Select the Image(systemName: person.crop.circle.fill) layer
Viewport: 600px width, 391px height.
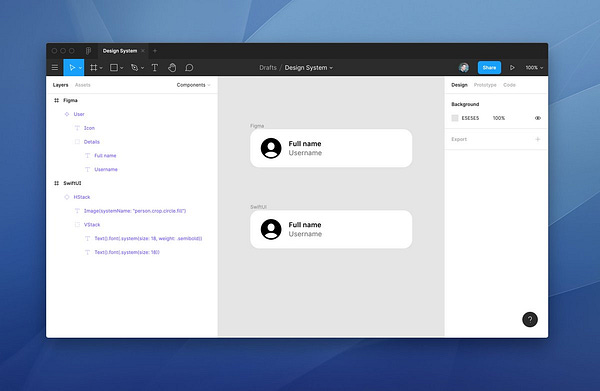(135, 211)
